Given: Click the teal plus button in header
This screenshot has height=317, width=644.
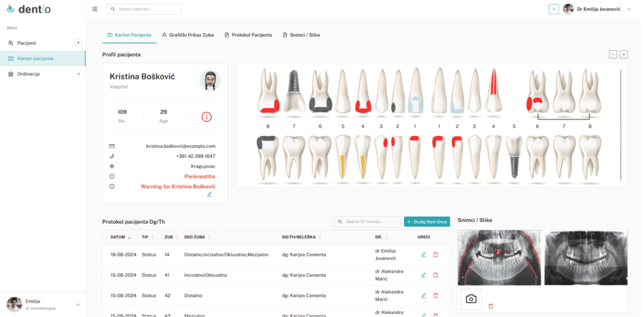Looking at the screenshot, I should tap(553, 9).
